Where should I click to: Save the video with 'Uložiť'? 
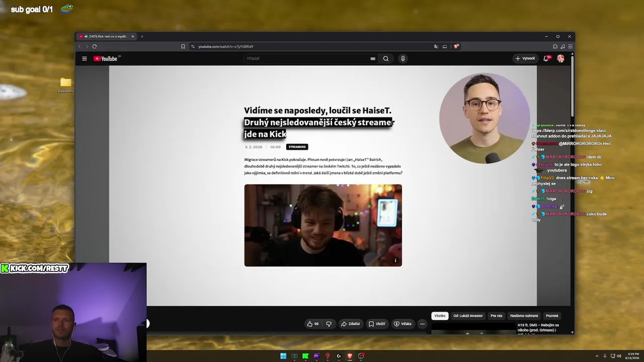[377, 324]
